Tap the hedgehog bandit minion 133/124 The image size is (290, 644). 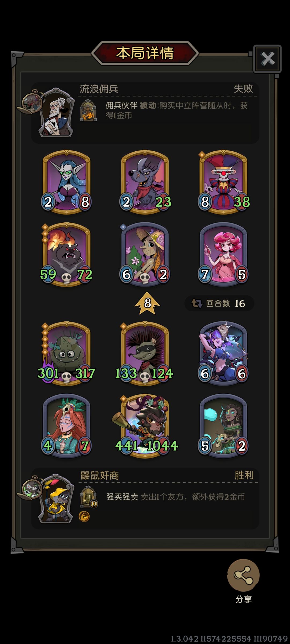[x=145, y=353]
